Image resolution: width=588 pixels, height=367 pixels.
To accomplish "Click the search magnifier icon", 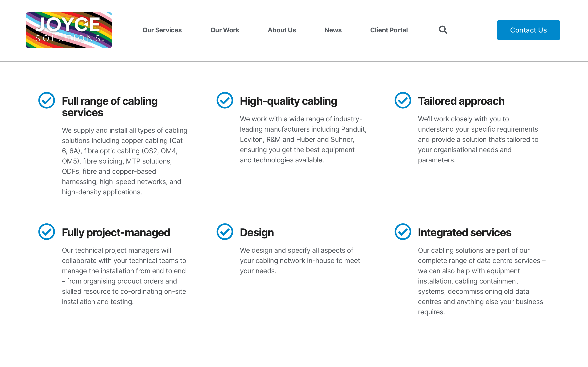I will (x=443, y=30).
